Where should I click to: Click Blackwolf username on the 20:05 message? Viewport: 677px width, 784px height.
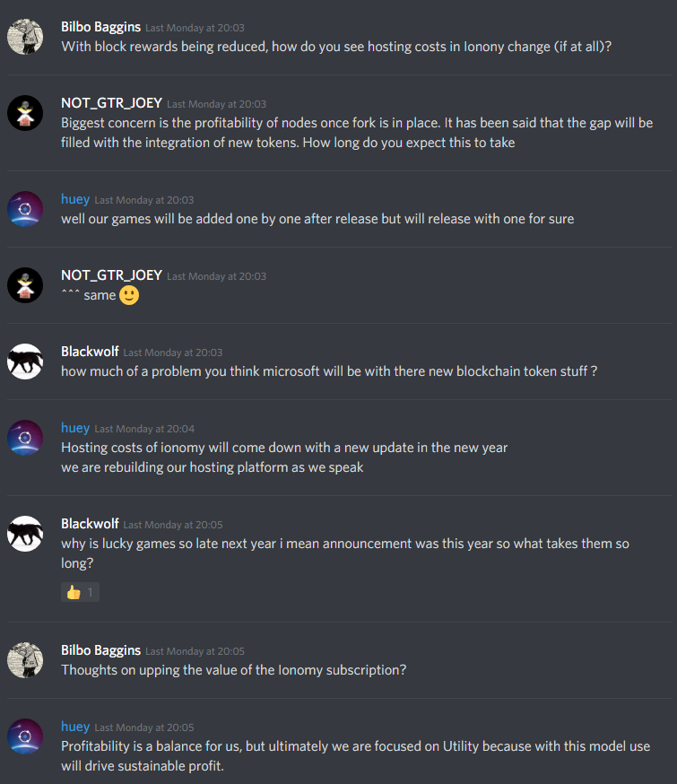[90, 524]
